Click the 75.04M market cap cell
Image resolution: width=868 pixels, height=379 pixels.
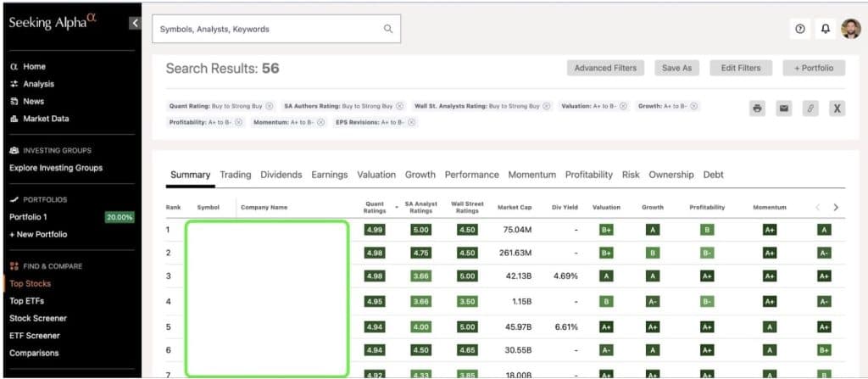click(x=517, y=230)
